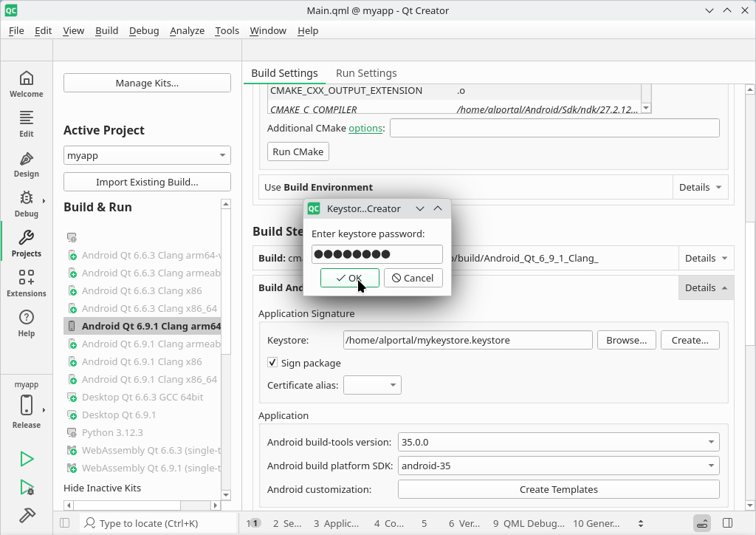The image size is (756, 535).
Task: Select the Build Settings tab
Action: (284, 73)
